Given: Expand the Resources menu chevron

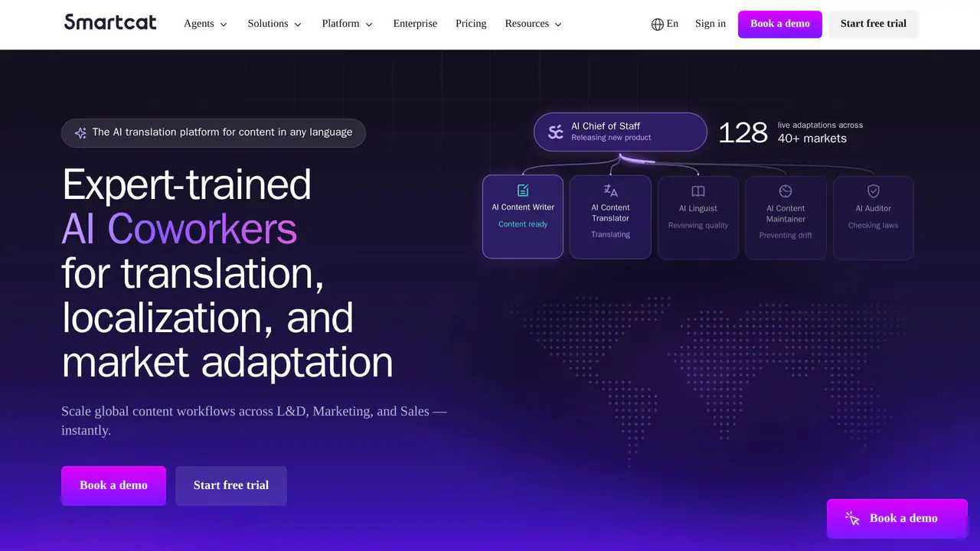Looking at the screenshot, I should click(558, 24).
